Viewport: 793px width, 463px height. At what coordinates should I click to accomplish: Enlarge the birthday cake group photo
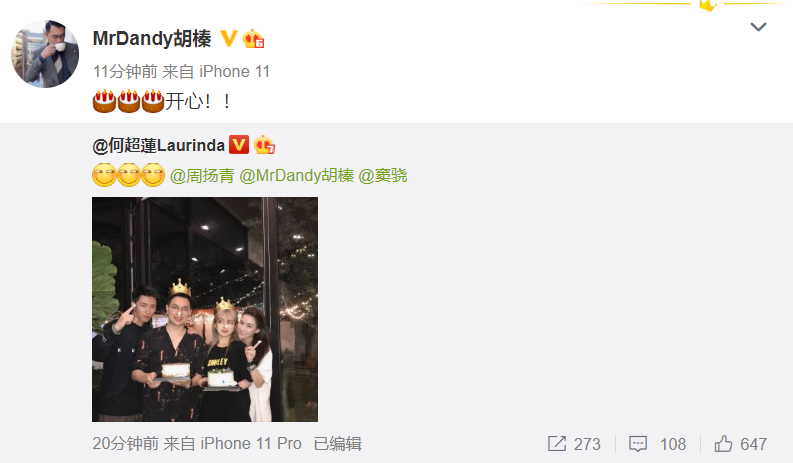point(205,309)
